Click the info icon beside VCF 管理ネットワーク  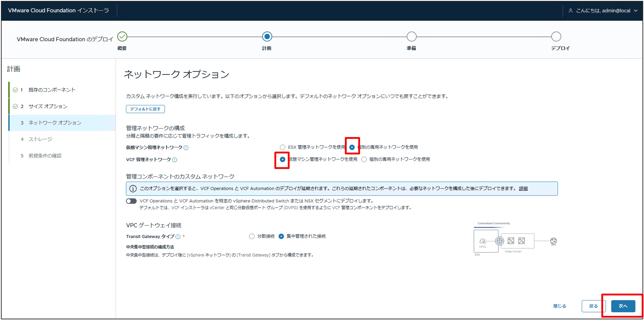(x=175, y=160)
